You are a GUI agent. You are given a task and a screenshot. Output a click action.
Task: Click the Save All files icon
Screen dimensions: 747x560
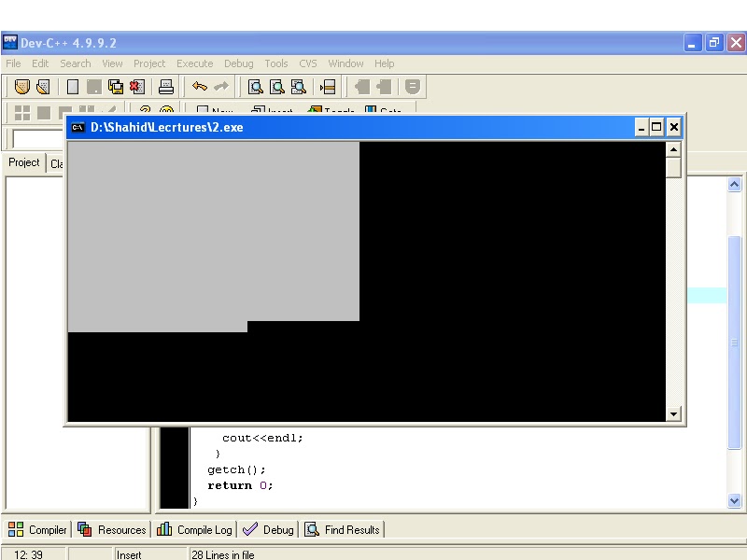coord(115,87)
